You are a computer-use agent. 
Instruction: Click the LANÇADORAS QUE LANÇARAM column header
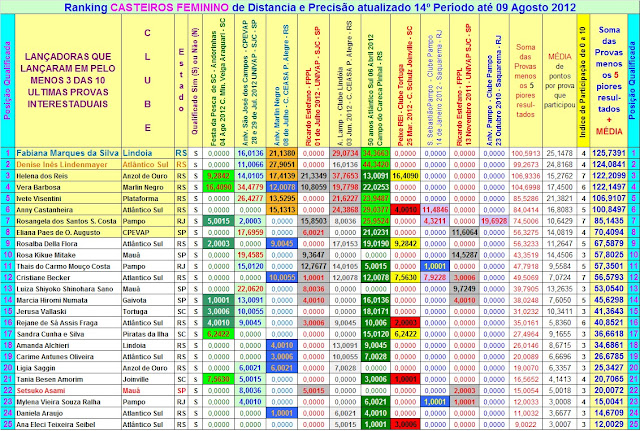(68, 80)
